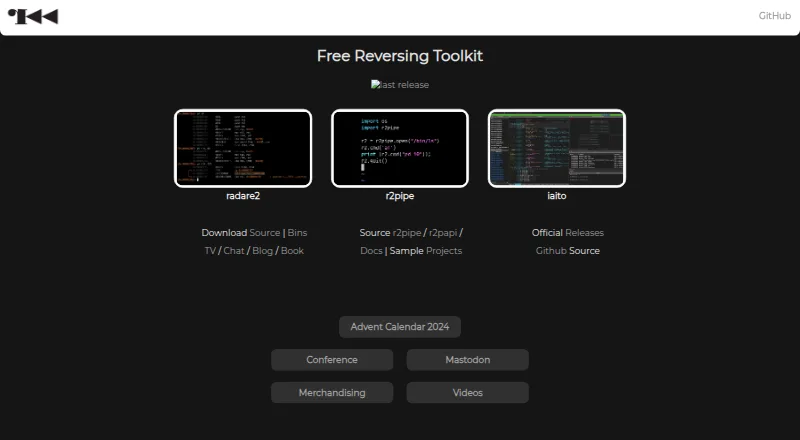Open the Videos button
800x440 pixels.
coord(467,393)
